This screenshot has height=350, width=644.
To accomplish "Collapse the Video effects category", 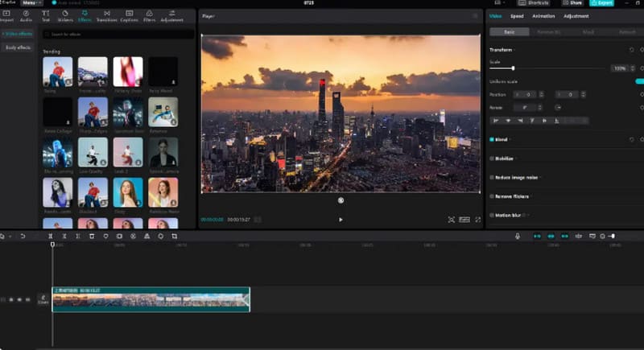I will click(x=17, y=34).
